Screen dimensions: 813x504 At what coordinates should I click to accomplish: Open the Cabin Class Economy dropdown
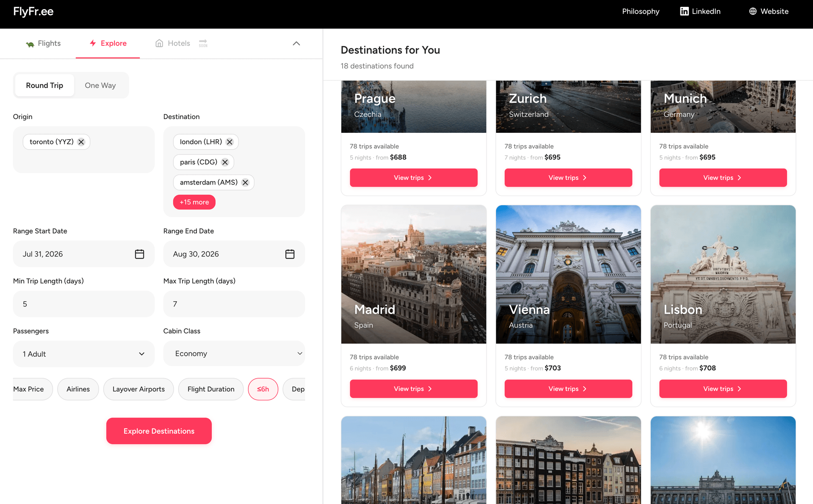234,353
